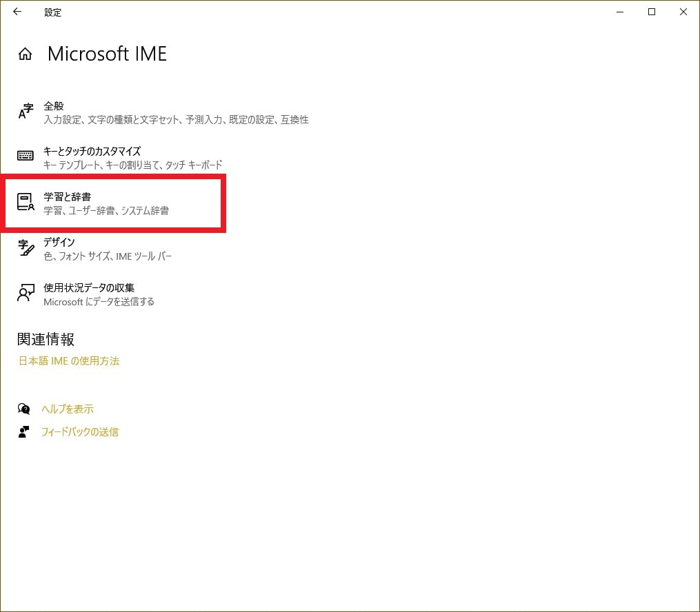
Task: Open キーとタッチのカスタマイズ settings
Action: [x=119, y=158]
